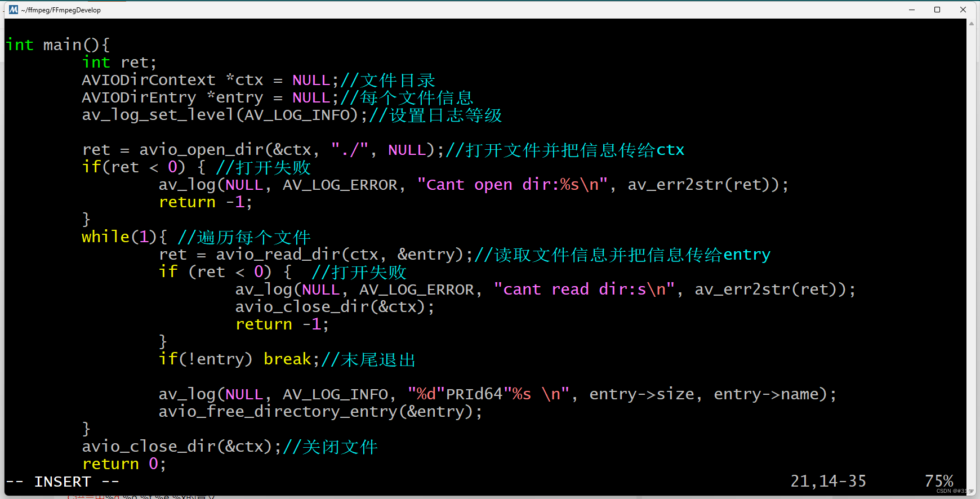Minimize the FFmpegDevelop terminal window
The width and height of the screenshot is (980, 499).
tap(912, 10)
